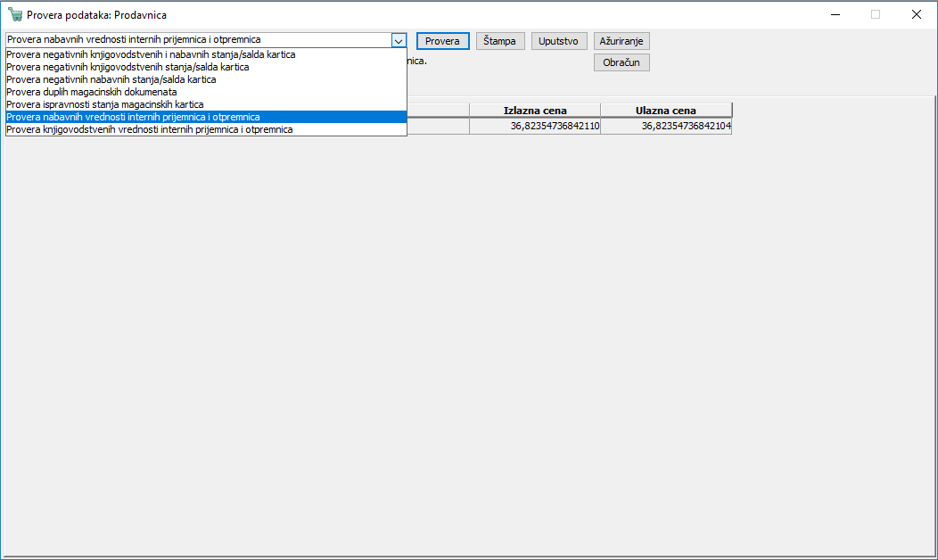This screenshot has width=938, height=560.
Task: Choose 'Provera negativnih nabavnih stanja/salda kartica'
Action: [x=206, y=79]
